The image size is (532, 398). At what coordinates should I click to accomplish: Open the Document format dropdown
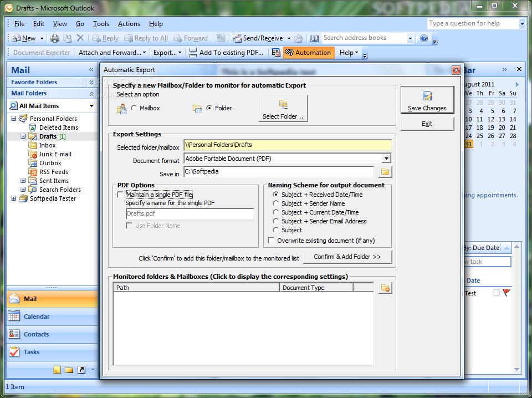(x=386, y=159)
